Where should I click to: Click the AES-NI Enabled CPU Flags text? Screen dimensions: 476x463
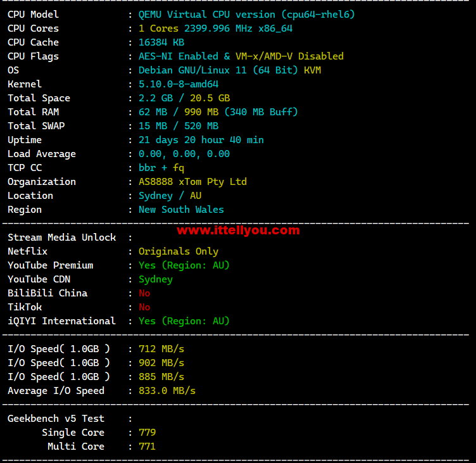click(x=178, y=56)
